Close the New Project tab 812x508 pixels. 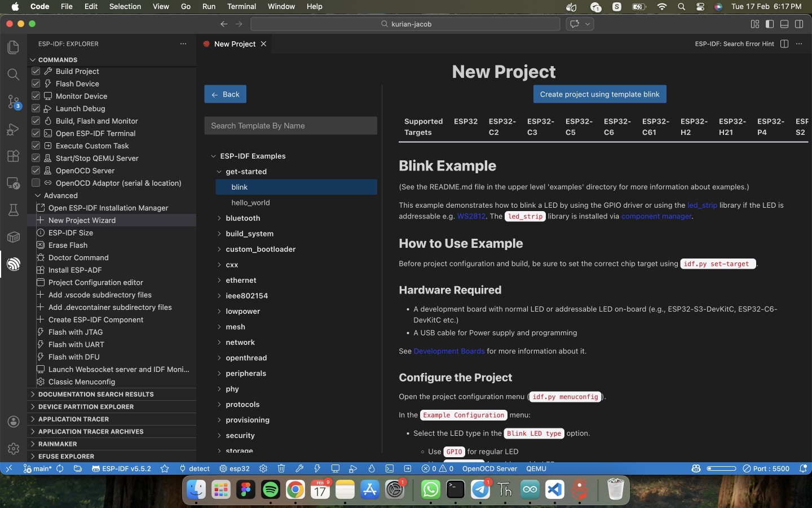(263, 44)
